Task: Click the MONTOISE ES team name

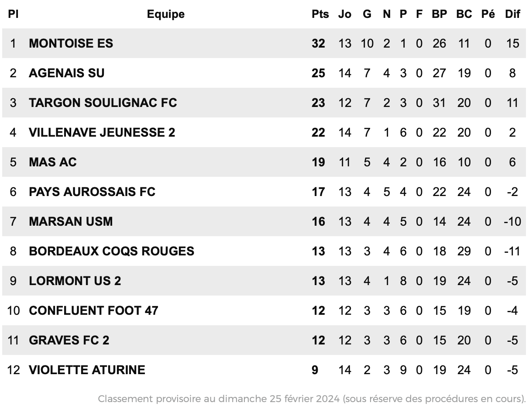Action: [71, 43]
